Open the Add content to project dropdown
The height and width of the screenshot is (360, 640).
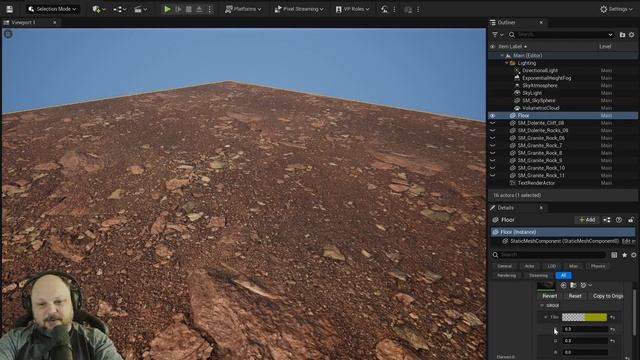tap(98, 9)
